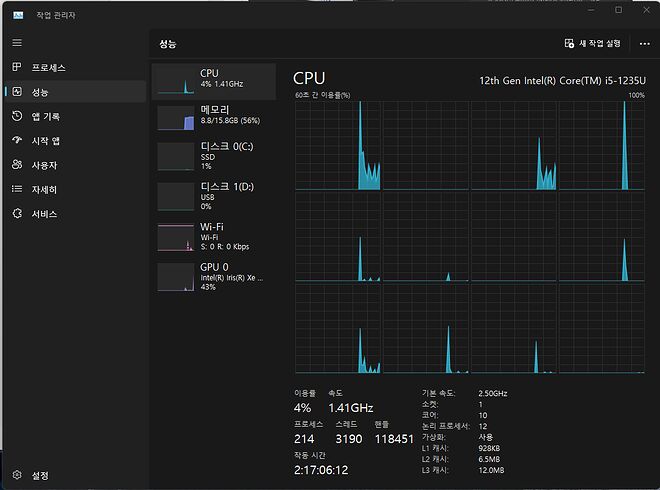The width and height of the screenshot is (660, 490).
Task: Click the CPU mini graph thumbnail
Action: [176, 83]
